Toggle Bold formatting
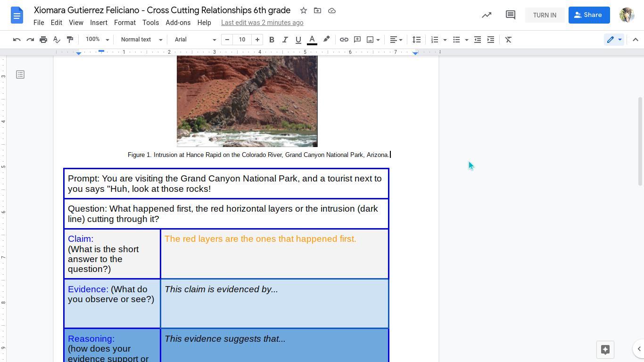This screenshot has width=644, height=362. point(272,40)
